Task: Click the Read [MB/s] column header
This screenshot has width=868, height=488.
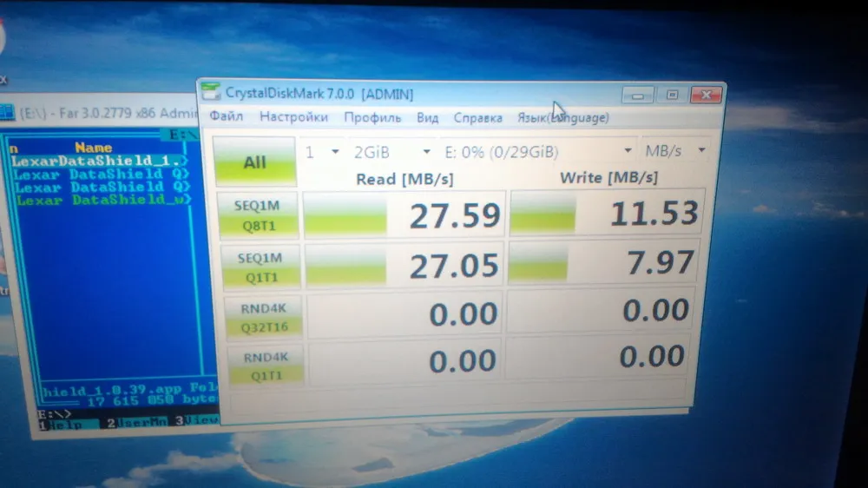Action: (x=404, y=179)
